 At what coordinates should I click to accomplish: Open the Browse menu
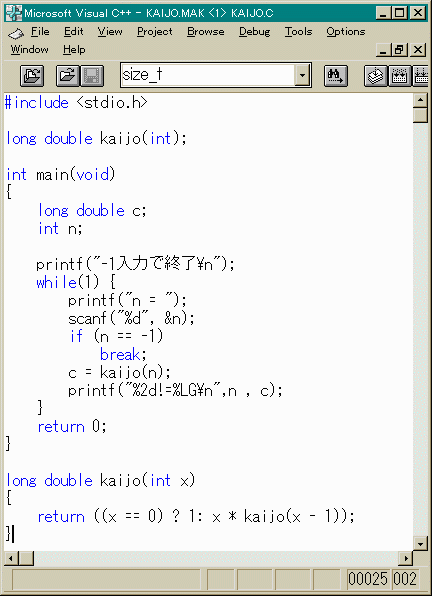[x=206, y=32]
